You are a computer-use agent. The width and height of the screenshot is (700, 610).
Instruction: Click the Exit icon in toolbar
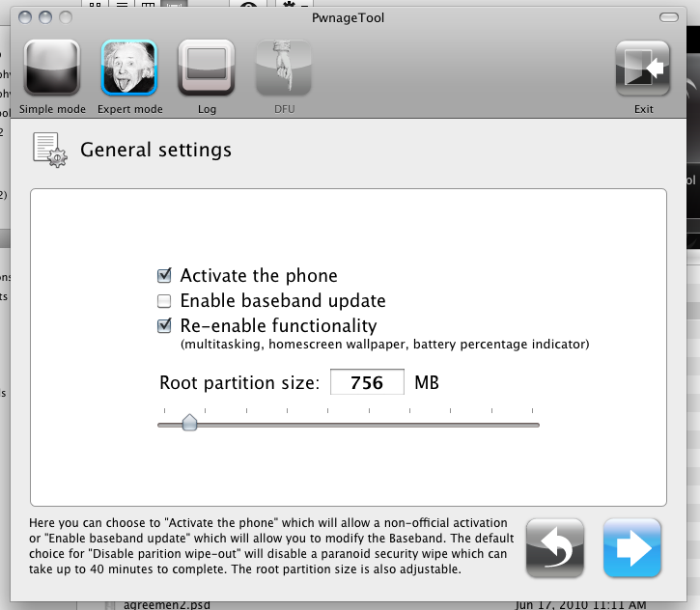point(643,69)
